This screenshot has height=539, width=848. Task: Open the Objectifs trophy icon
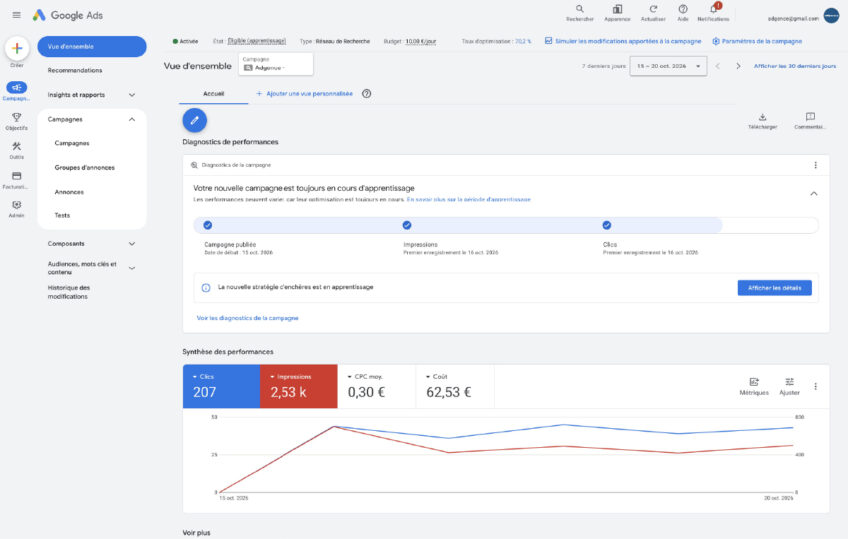(x=17, y=117)
